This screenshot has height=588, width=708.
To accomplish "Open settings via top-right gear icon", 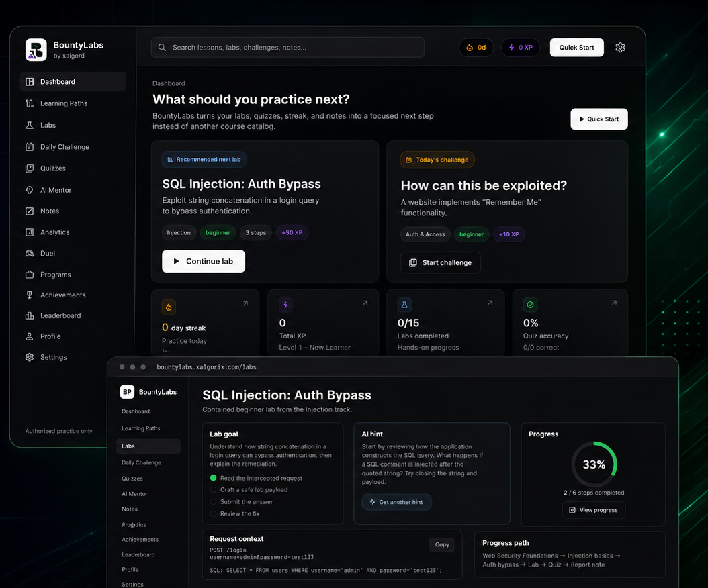I will [x=621, y=48].
